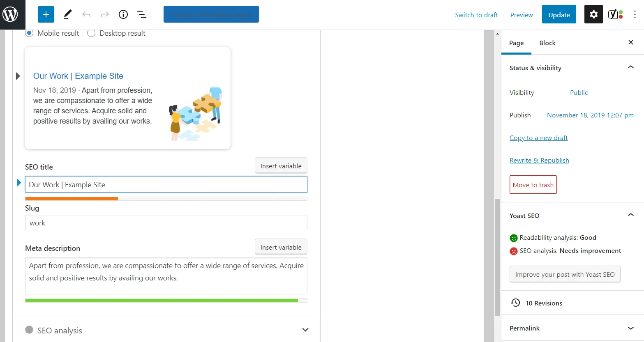This screenshot has height=342, width=644.
Task: Click into the Slug input field
Action: 166,223
